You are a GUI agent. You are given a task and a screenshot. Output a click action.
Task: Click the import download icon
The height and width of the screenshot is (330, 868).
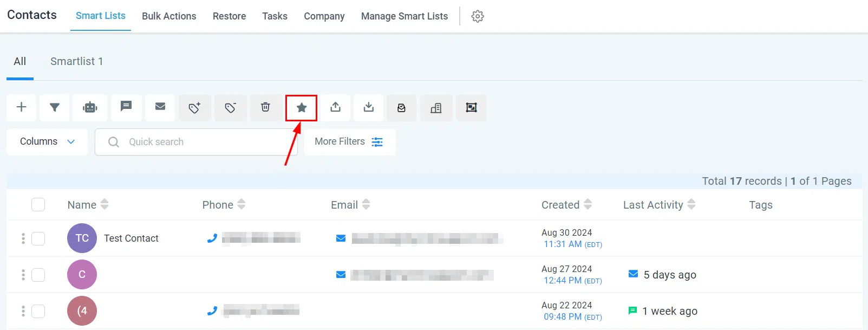(369, 107)
